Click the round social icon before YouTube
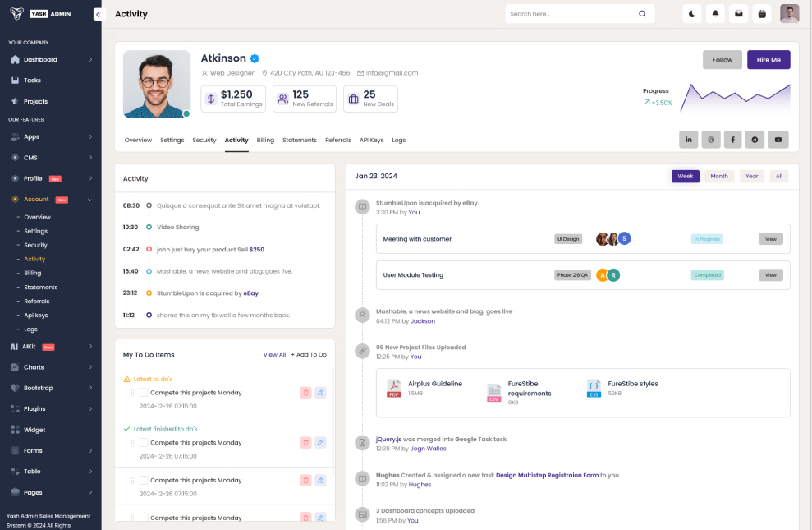812x530 pixels. point(755,140)
